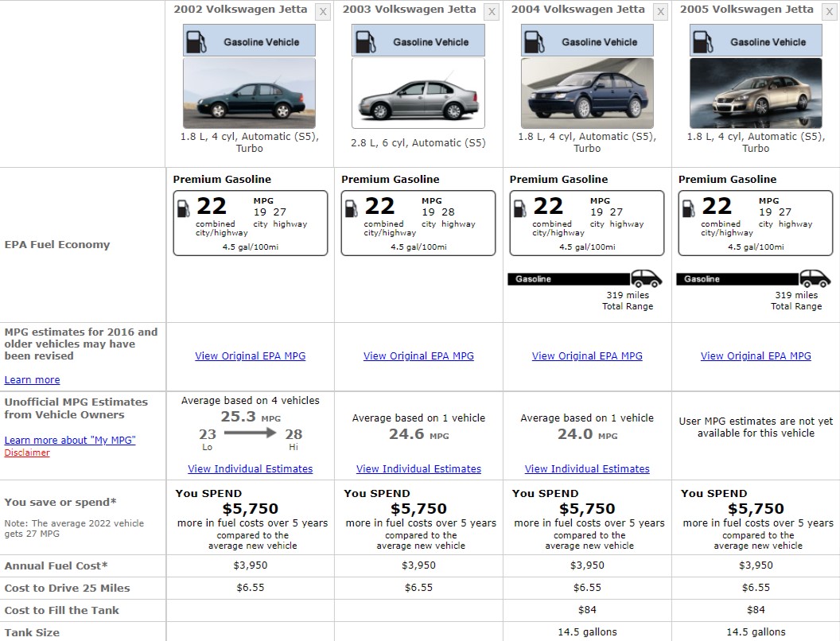Click gas pump icon for 2003 Jetta Gasoline Vehicle

(365, 42)
